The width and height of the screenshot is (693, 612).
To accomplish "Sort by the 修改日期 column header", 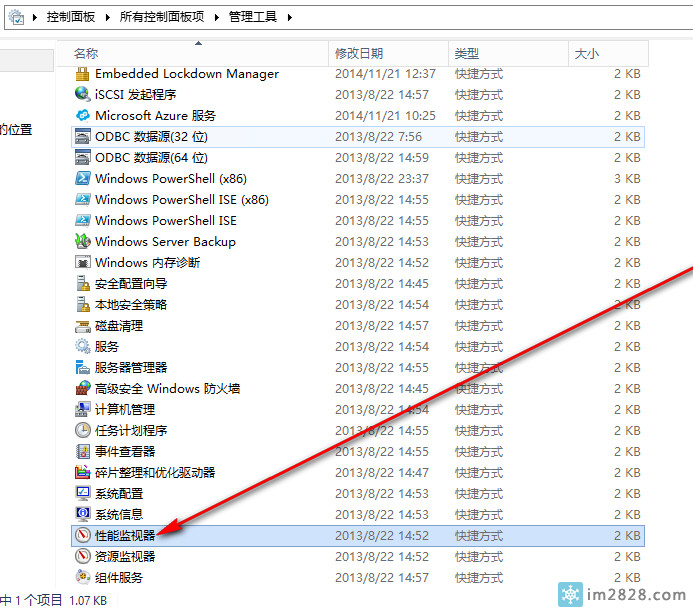I will click(388, 53).
